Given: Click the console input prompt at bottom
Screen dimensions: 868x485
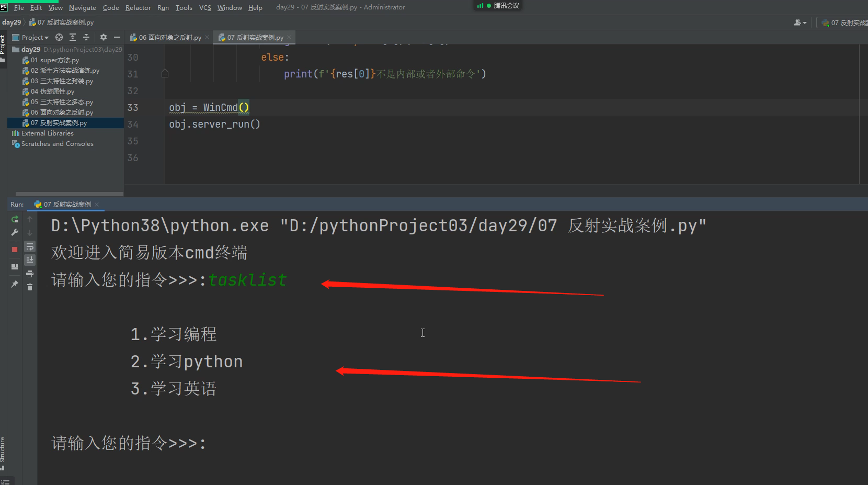Looking at the screenshot, I should (x=129, y=443).
